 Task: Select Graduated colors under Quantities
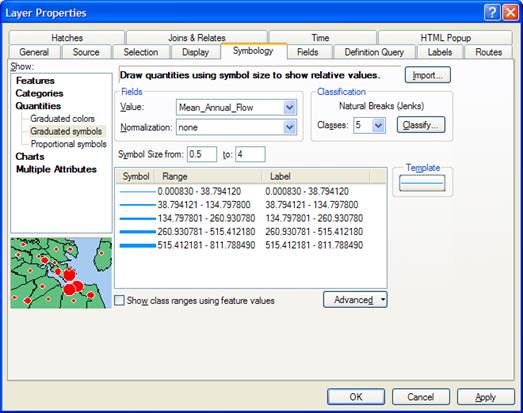click(62, 118)
